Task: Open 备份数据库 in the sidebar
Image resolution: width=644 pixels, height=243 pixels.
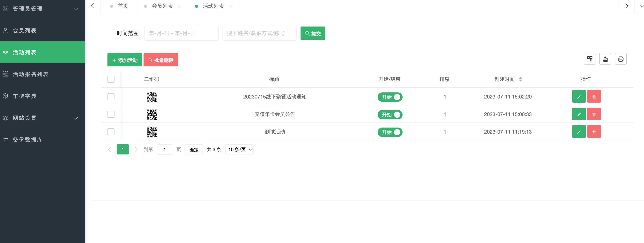Action: tap(42, 139)
